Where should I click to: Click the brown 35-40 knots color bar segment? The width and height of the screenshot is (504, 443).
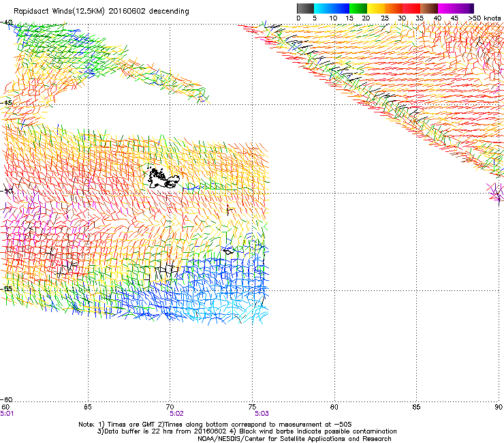429,8
